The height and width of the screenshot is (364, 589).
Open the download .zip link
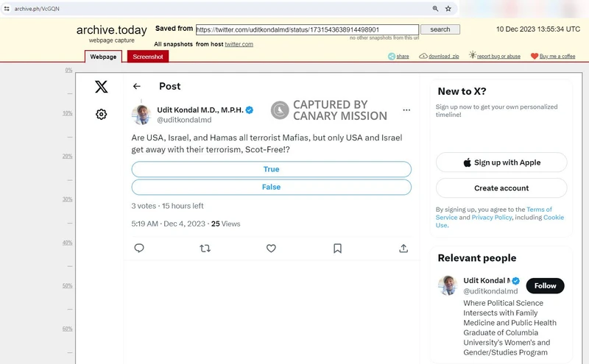click(442, 57)
